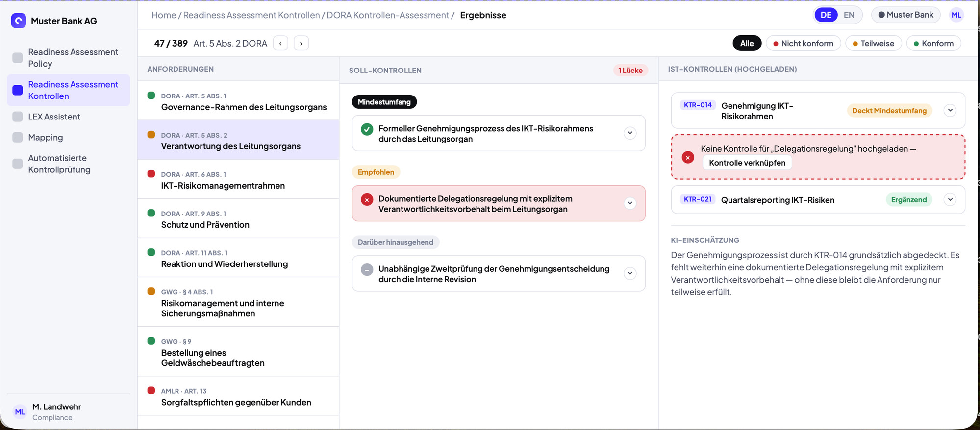Expand Formeller Genehmigungsprozess control
This screenshot has width=980, height=430.
pyautogui.click(x=630, y=133)
